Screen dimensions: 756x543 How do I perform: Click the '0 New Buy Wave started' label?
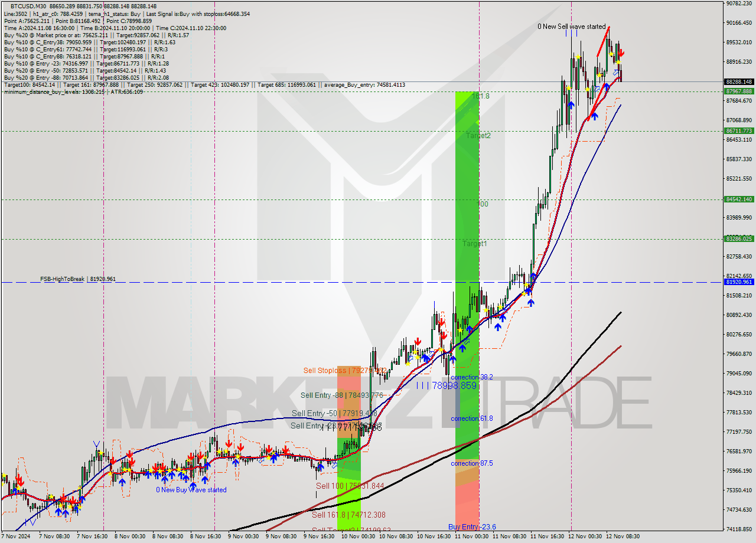(x=191, y=490)
